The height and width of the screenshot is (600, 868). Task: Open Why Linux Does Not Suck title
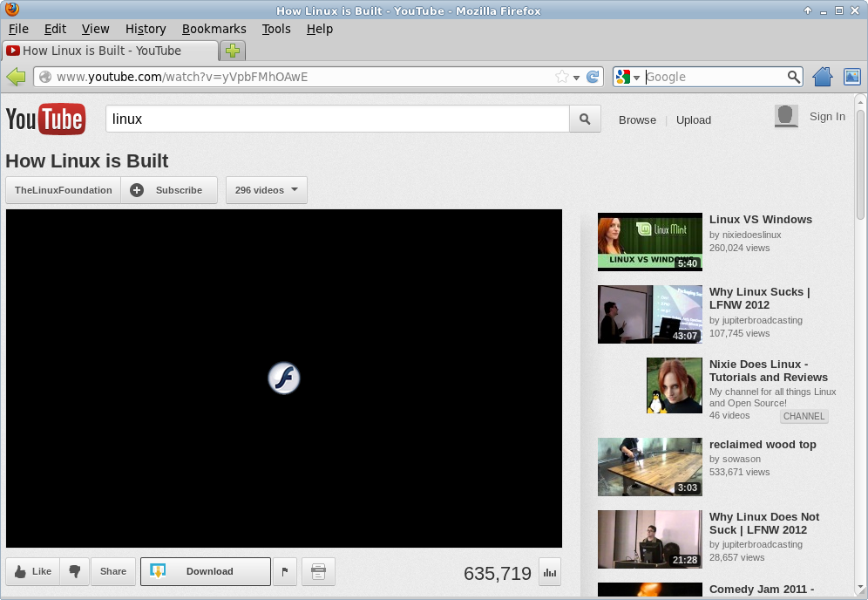(764, 523)
